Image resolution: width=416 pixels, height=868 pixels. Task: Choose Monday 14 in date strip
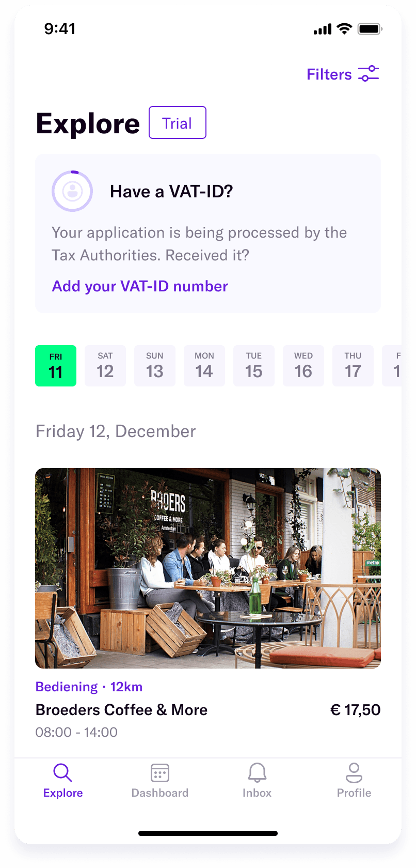coord(204,366)
